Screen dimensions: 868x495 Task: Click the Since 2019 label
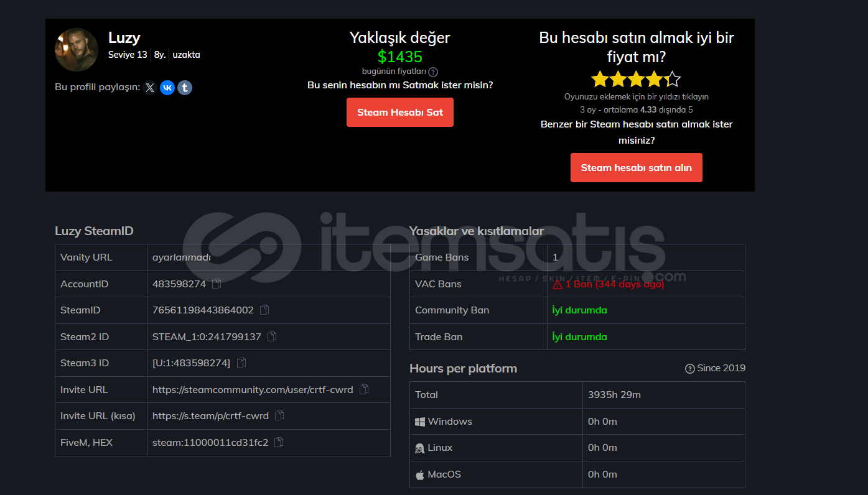[721, 368]
